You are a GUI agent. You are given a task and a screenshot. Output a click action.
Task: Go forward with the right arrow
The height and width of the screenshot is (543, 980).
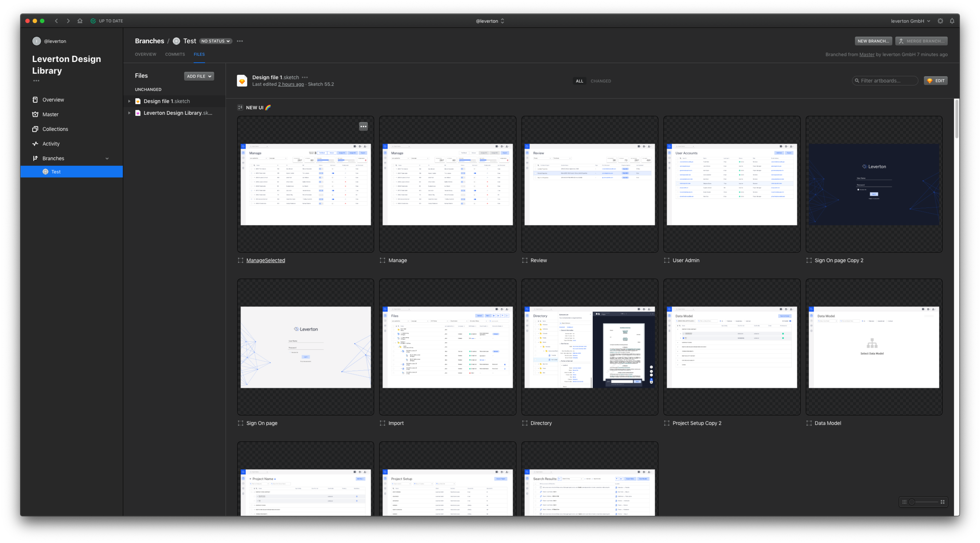tap(68, 21)
